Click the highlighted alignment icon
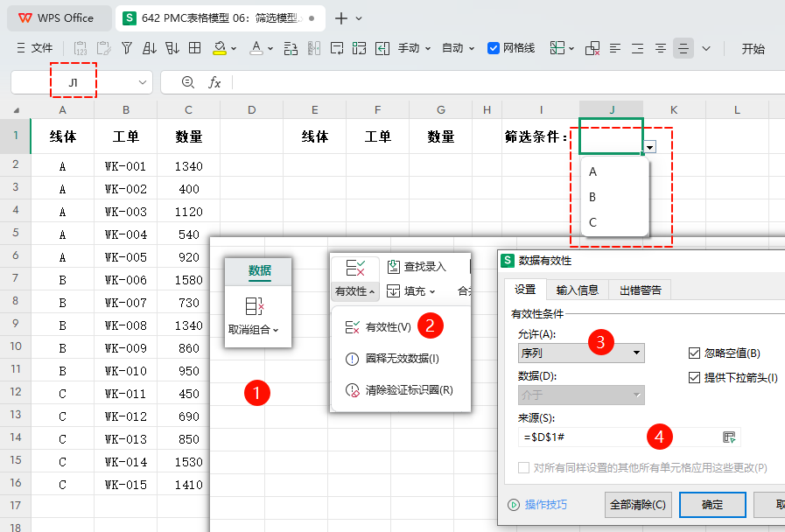The image size is (785, 532). (x=683, y=48)
